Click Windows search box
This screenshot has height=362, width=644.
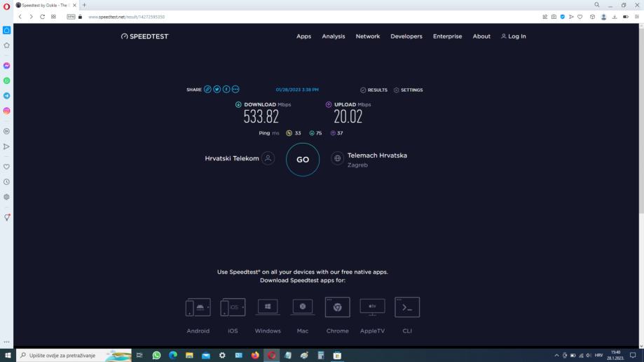(x=74, y=356)
